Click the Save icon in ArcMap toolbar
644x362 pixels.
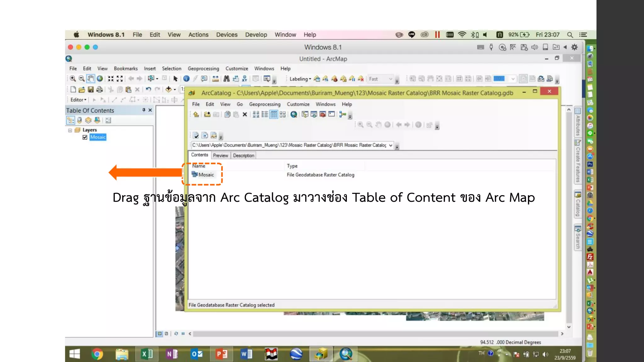[91, 90]
